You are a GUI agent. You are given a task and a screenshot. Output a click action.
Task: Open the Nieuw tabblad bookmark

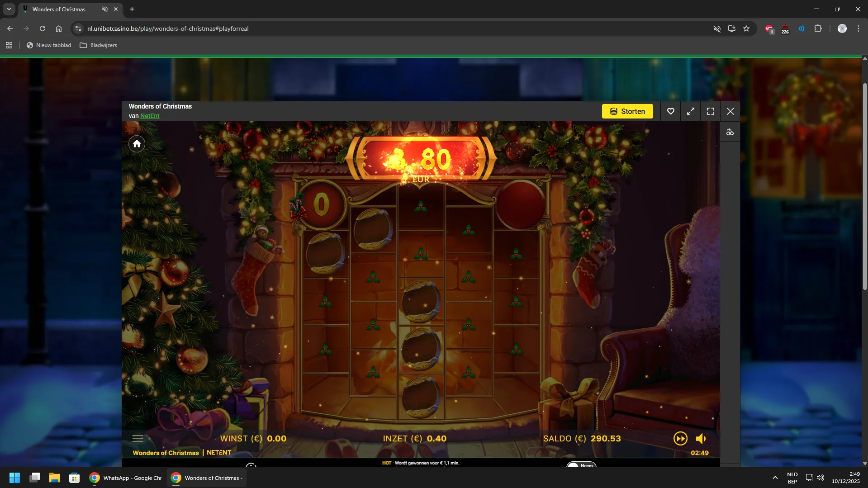(x=49, y=45)
